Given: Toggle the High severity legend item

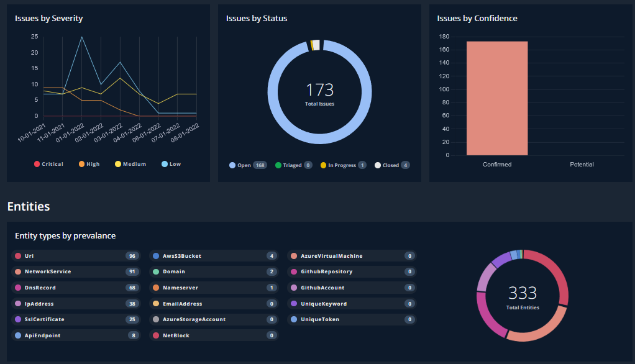Looking at the screenshot, I should pyautogui.click(x=89, y=164).
